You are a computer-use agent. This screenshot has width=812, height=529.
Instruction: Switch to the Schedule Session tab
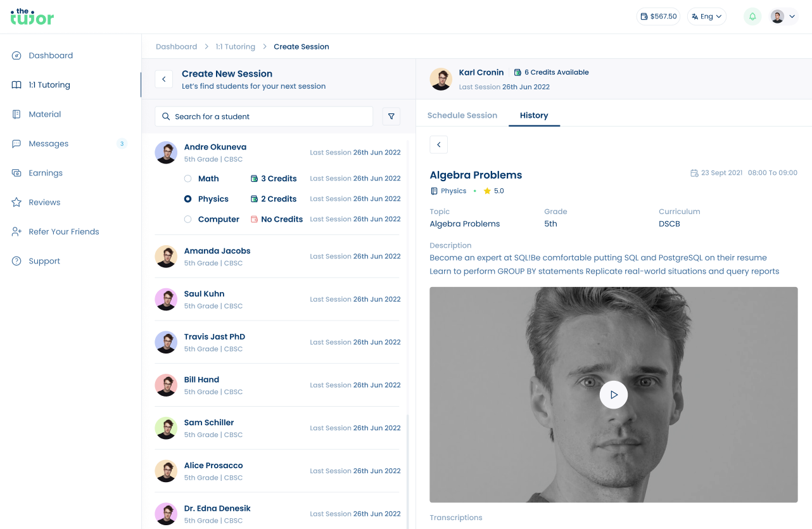[462, 115]
